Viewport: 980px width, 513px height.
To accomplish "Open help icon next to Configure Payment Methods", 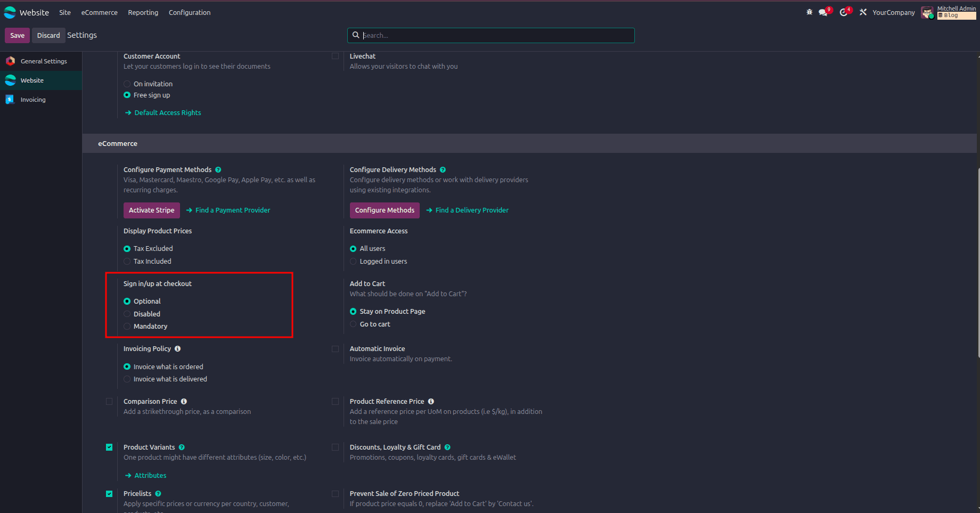I will (218, 170).
